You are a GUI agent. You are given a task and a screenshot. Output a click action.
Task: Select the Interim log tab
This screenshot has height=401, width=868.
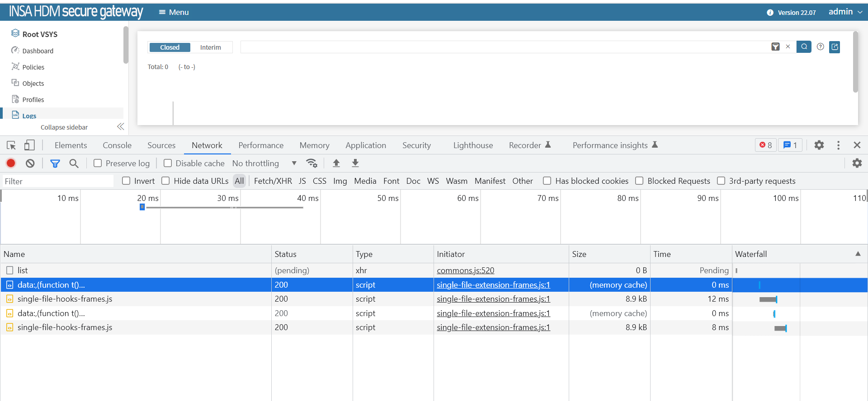point(211,47)
